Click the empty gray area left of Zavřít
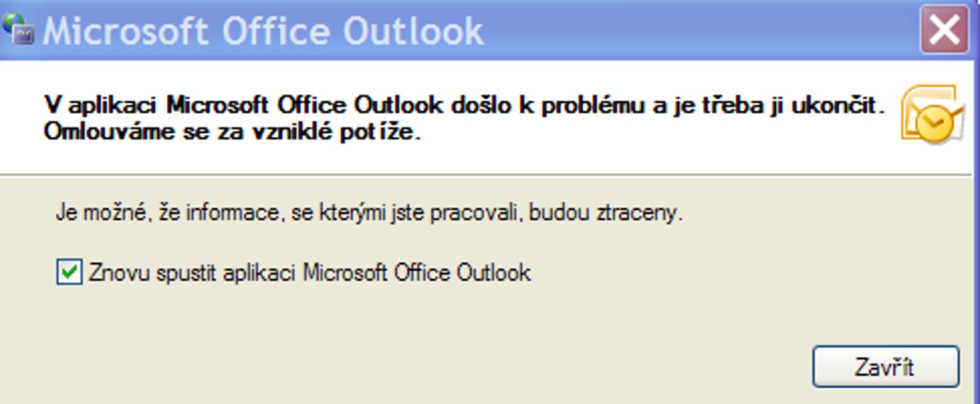This screenshot has width=980, height=404. pyautogui.click(x=440, y=365)
